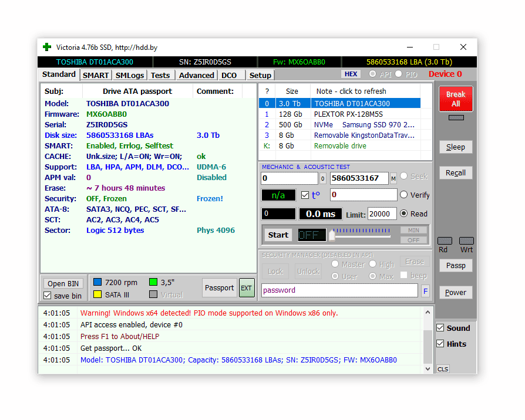Select the Removable KingstonDataTrav row

(339, 135)
